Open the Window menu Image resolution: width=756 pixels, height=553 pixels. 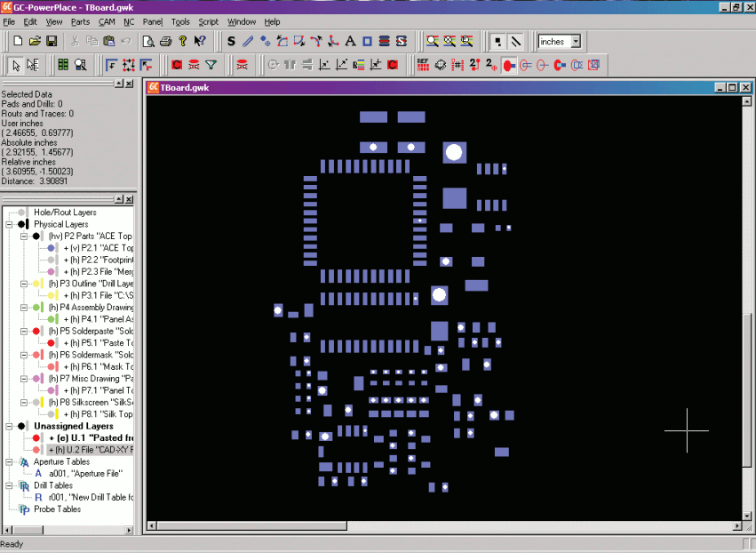point(242,21)
